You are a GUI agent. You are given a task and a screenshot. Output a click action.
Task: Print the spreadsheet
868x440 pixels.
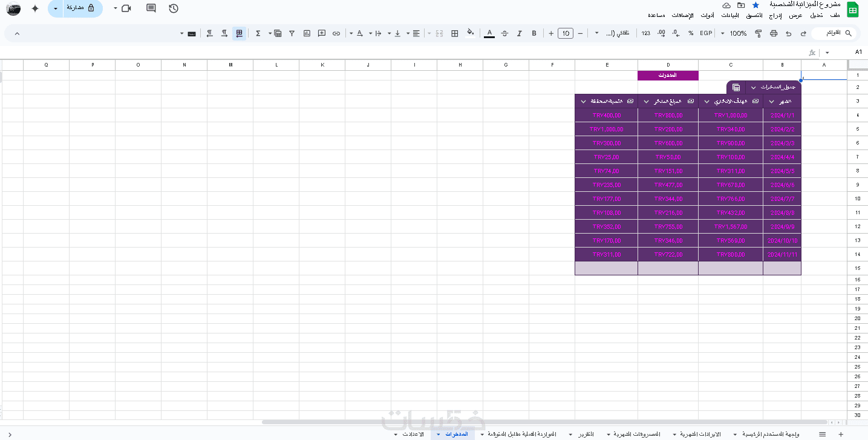(774, 33)
